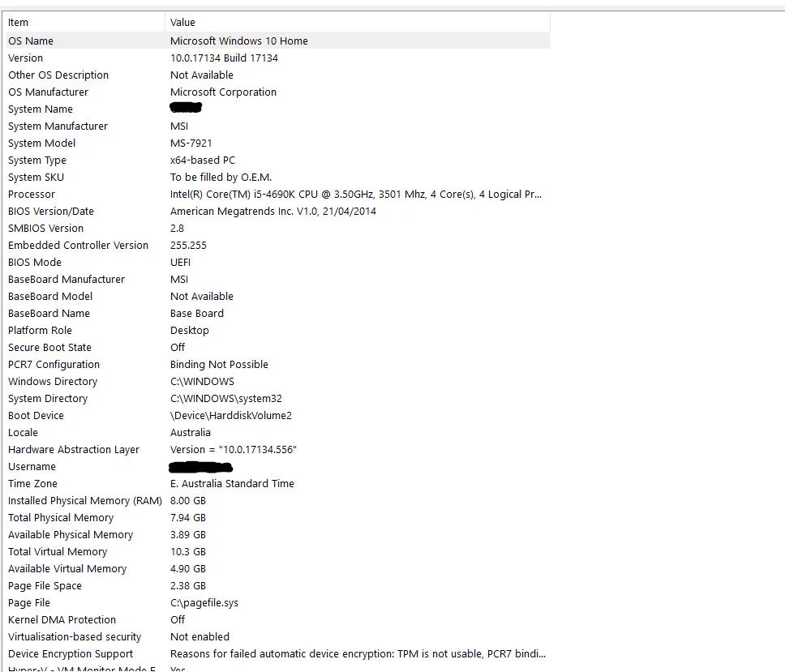This screenshot has width=785, height=672.
Task: Click the Intel Core i5-4690K processor value
Action: [356, 195]
